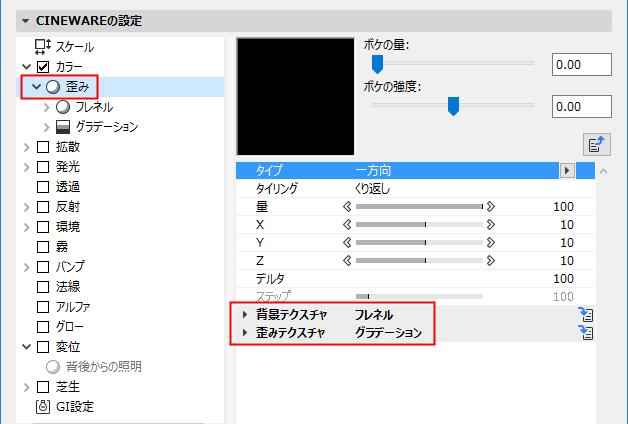Expand the バンプ tree node

(x=26, y=267)
